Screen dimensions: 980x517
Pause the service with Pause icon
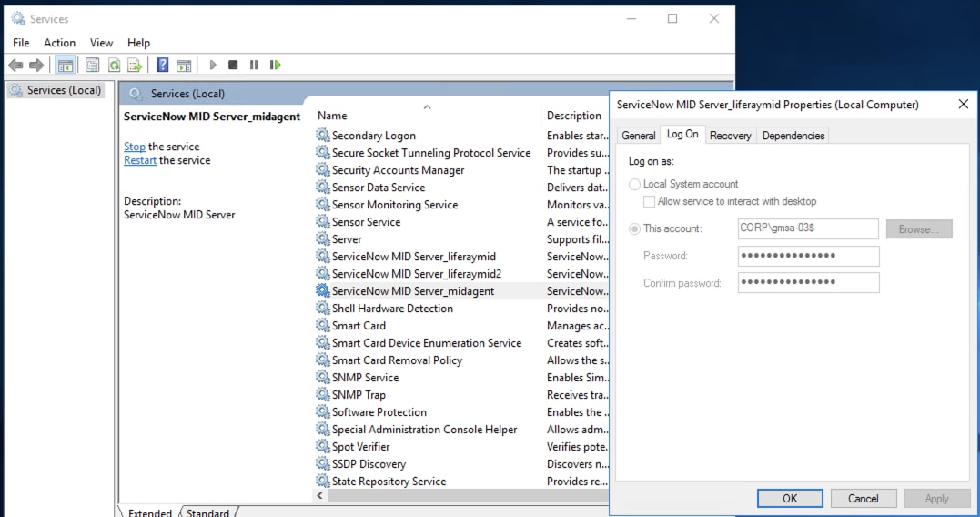pos(254,65)
